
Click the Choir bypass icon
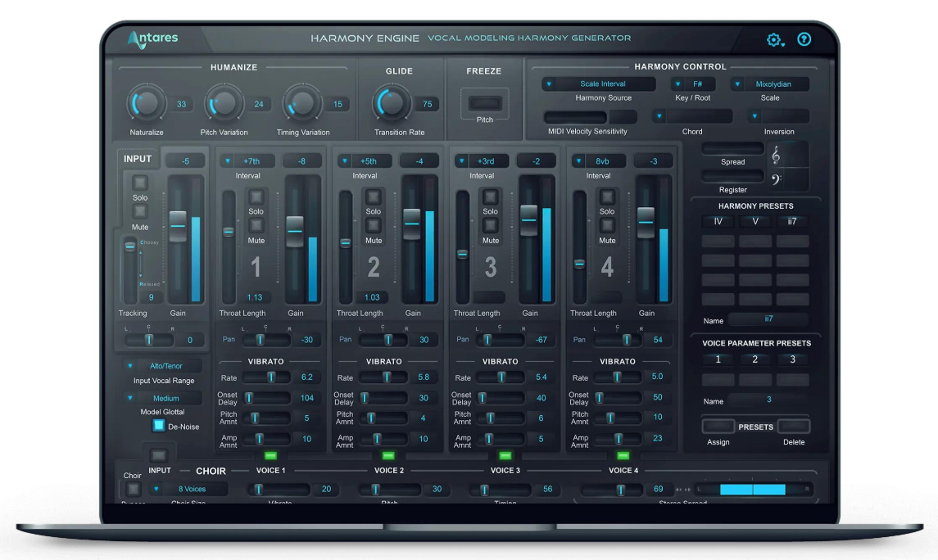pos(132,488)
